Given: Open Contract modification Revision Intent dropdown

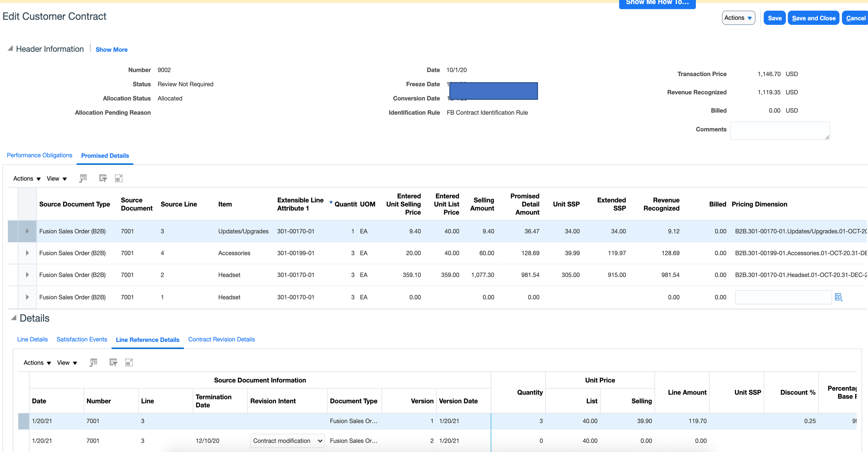Looking at the screenshot, I should pyautogui.click(x=287, y=441).
